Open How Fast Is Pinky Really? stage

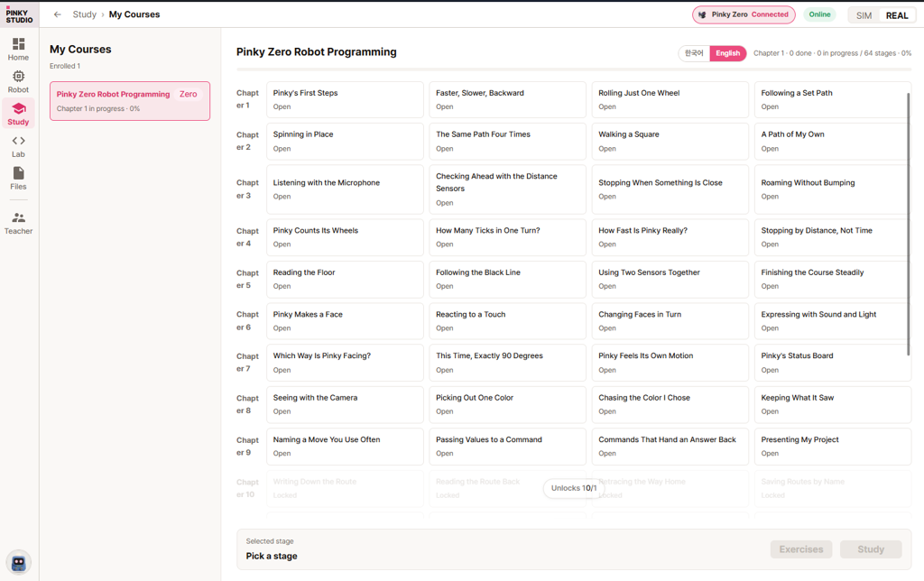670,237
